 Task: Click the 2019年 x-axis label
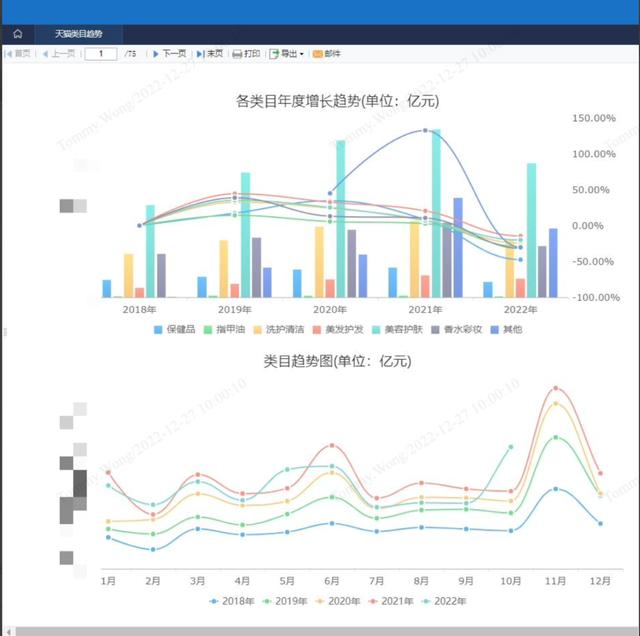235,309
